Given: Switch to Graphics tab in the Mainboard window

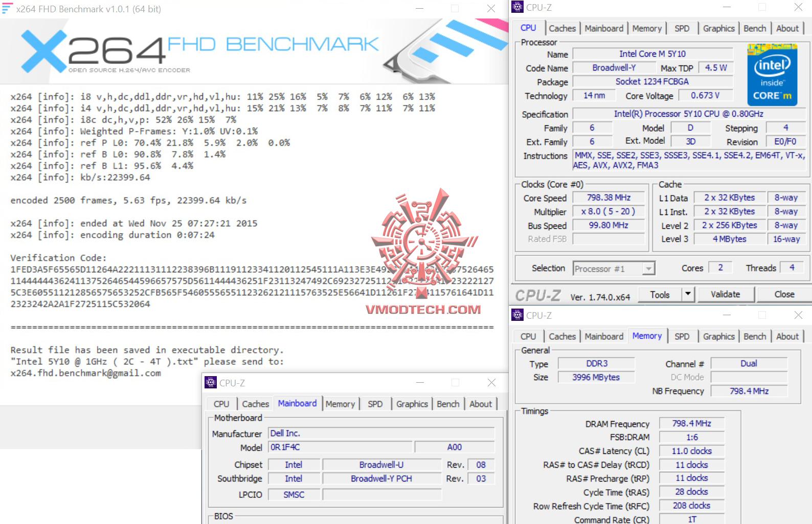Looking at the screenshot, I should tap(412, 404).
